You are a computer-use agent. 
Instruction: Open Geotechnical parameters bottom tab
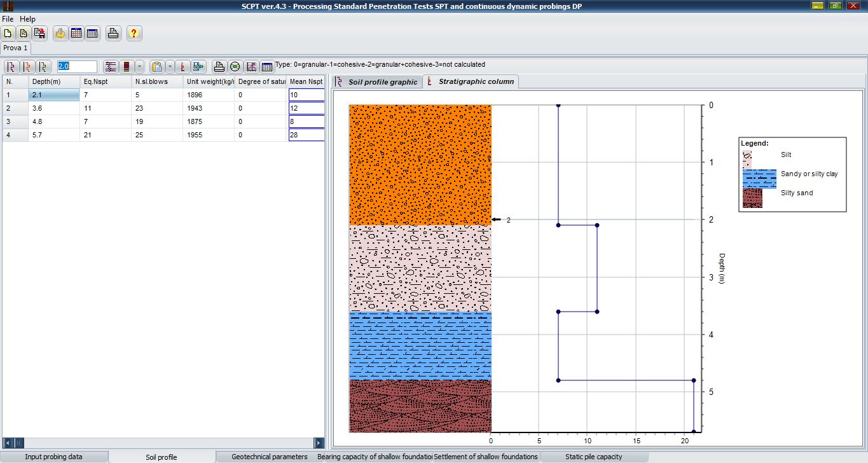[x=269, y=457]
